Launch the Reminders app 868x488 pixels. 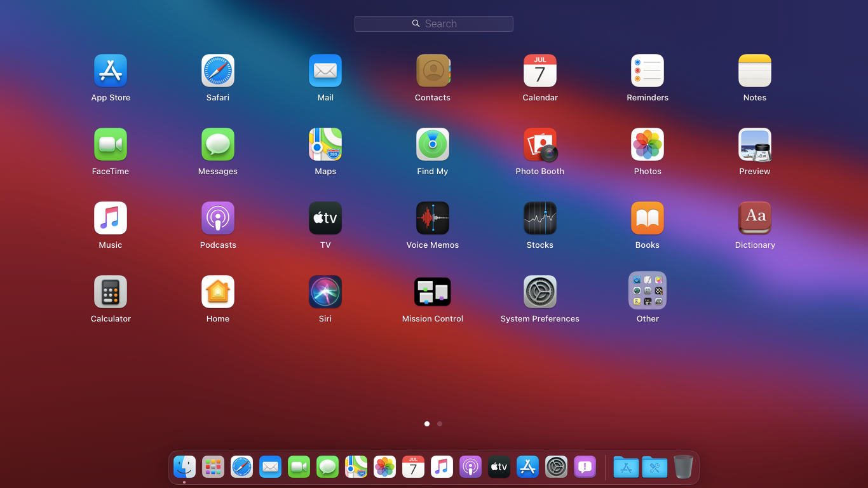coord(648,71)
